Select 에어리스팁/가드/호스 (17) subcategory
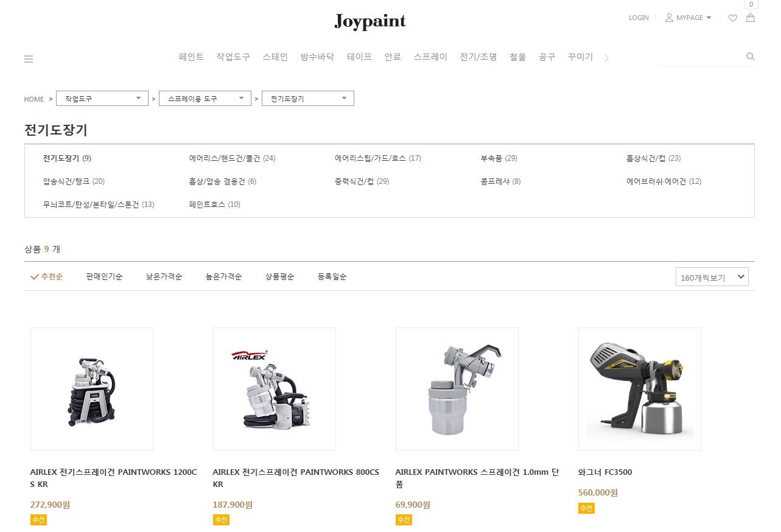Viewport: 781px width, 532px height. pyautogui.click(x=378, y=158)
